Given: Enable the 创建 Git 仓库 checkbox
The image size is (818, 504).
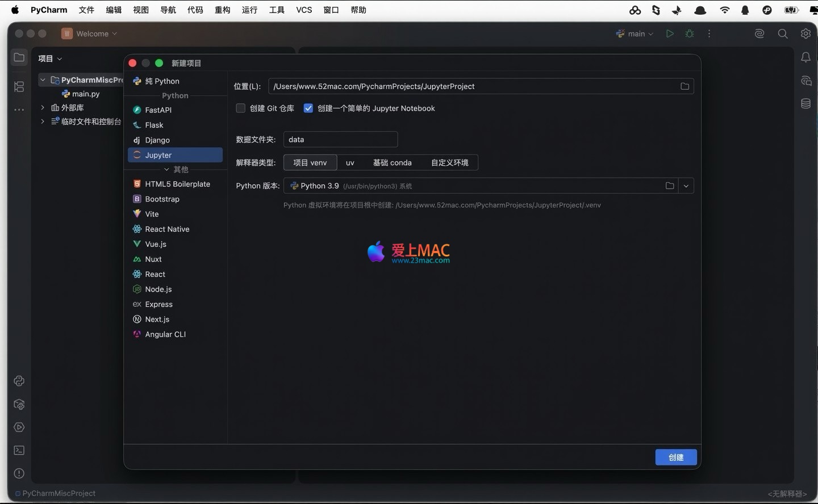Looking at the screenshot, I should [x=241, y=108].
